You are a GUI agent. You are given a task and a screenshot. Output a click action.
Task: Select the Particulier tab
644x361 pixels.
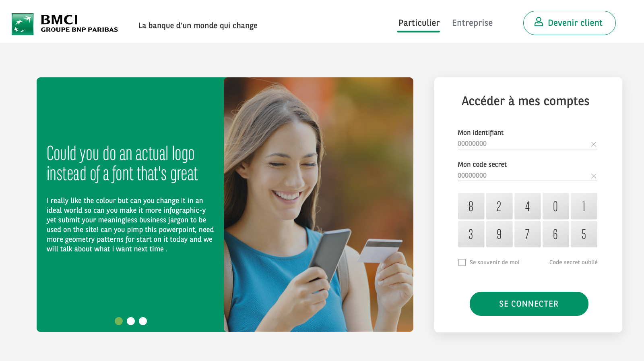(419, 23)
